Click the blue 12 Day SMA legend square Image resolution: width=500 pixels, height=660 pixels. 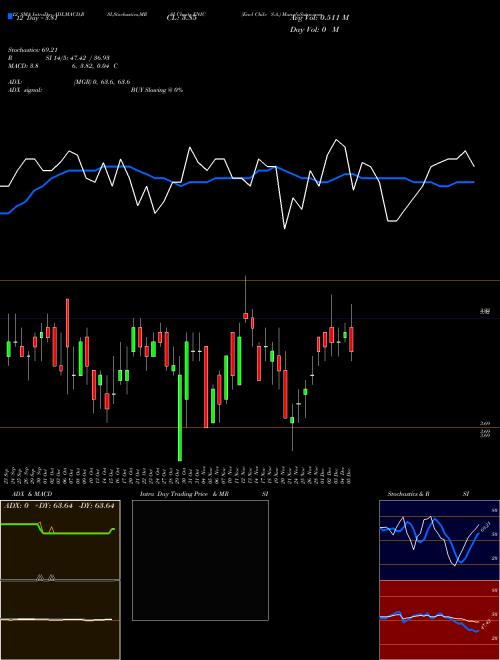point(10,17)
